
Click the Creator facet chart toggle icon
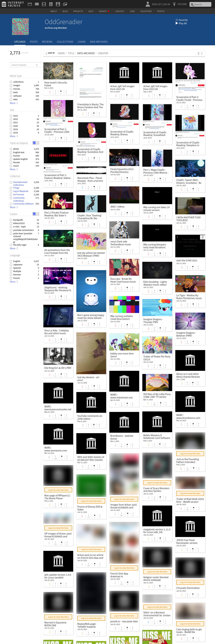point(34,214)
